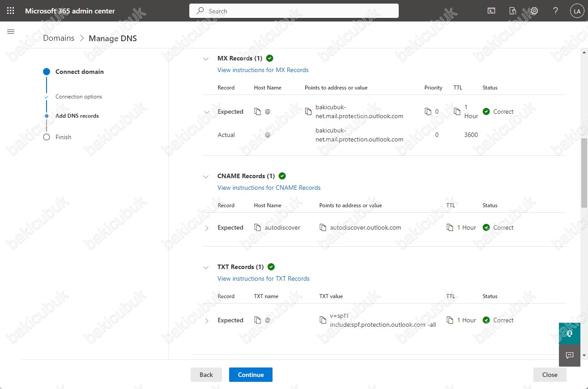
Task: Copy the autodiscover.outlook.com CNAME value
Action: pos(323,227)
